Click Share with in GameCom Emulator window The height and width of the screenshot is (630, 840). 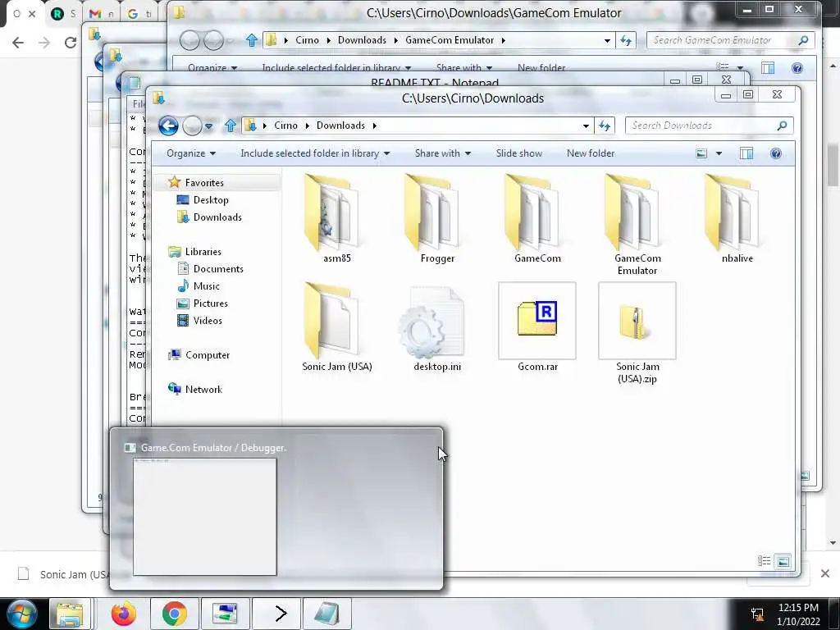point(464,67)
